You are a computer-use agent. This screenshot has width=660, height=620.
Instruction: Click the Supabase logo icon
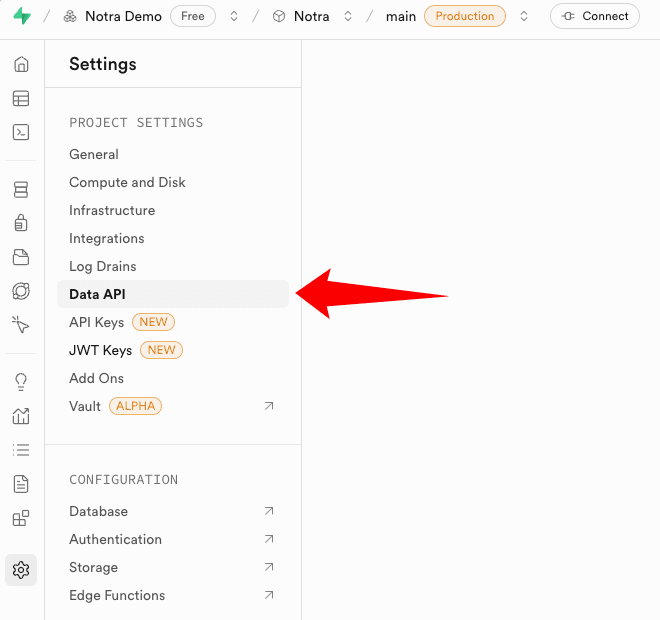click(x=21, y=16)
